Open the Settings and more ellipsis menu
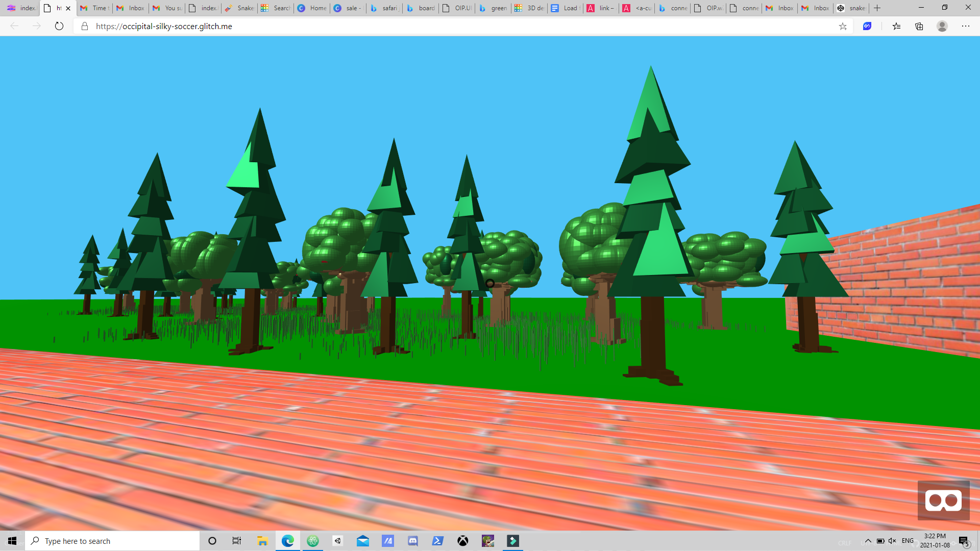The height and width of the screenshot is (551, 980). pos(966,26)
